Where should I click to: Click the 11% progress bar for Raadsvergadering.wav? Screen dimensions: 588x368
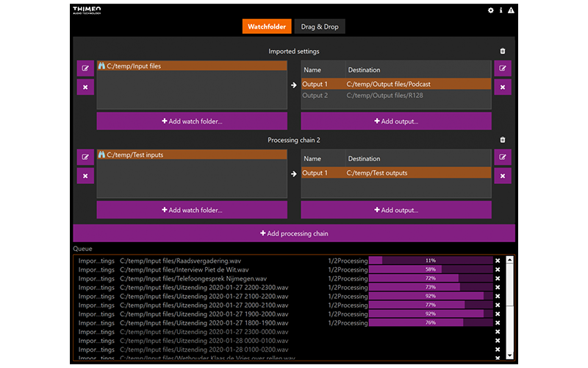click(x=431, y=261)
